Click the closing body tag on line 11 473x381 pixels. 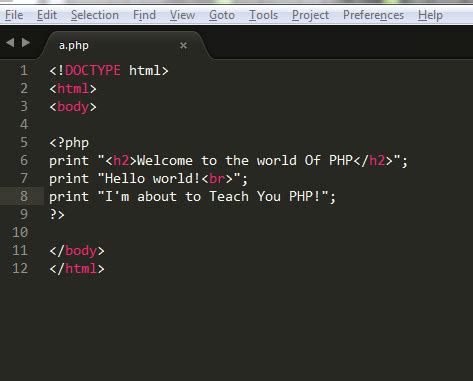[x=77, y=250]
